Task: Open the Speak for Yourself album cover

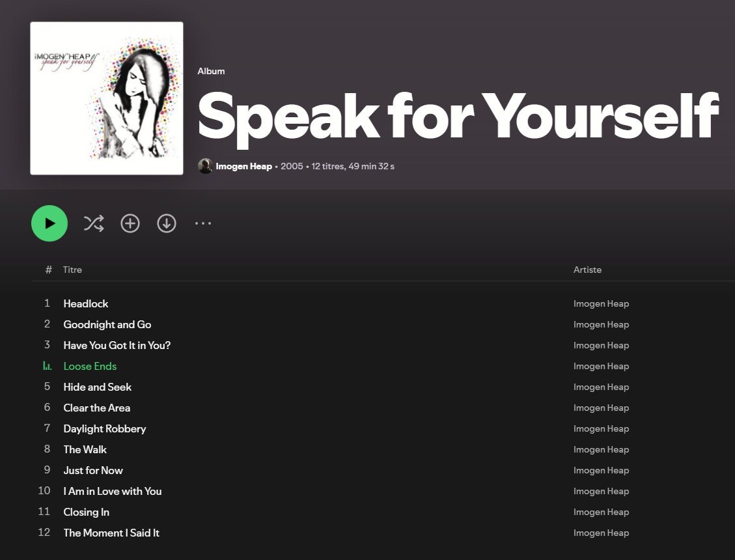Action: [107, 98]
